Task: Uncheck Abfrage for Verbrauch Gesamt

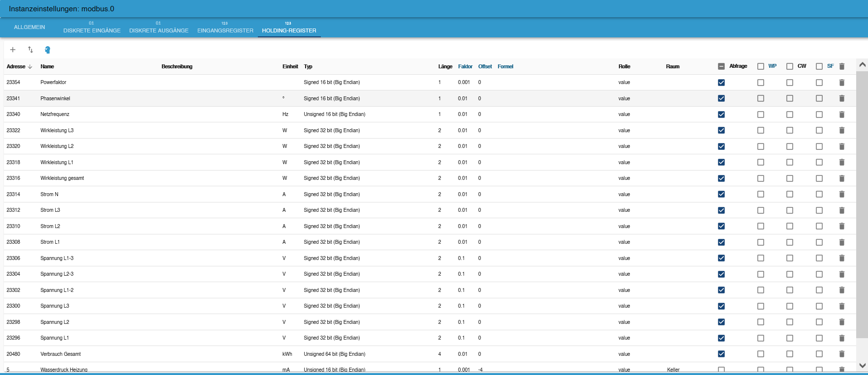Action: pyautogui.click(x=721, y=354)
